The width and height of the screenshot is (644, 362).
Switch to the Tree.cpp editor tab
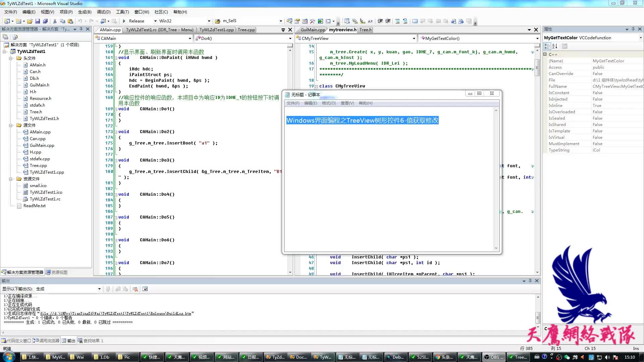(x=246, y=30)
